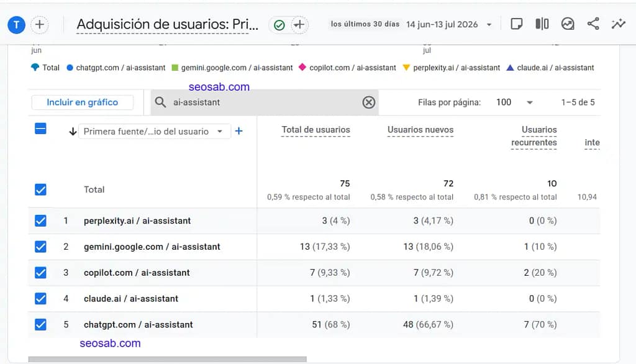Click the 1 (10 %) returning users cell
Screen dimensions: 636x364
540,247
